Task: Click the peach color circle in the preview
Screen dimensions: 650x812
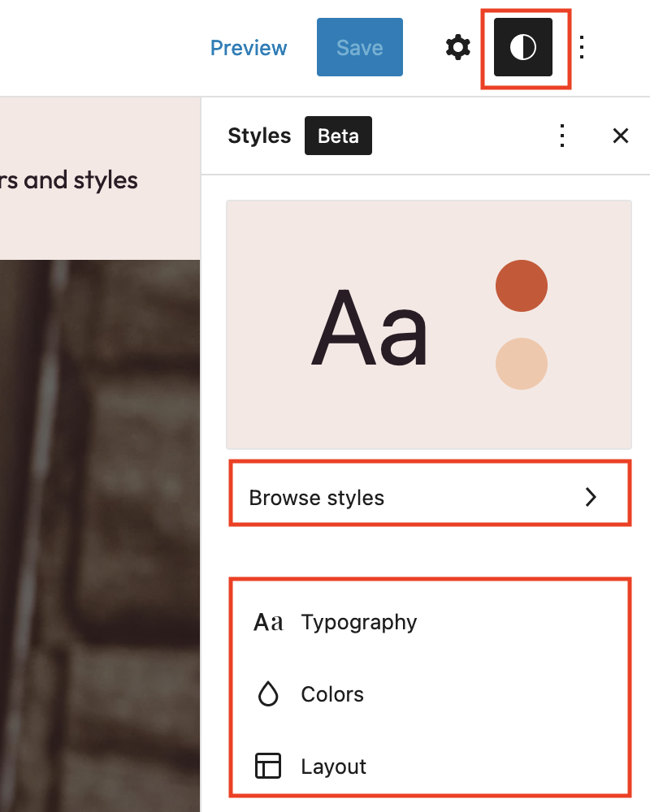Action: [522, 363]
